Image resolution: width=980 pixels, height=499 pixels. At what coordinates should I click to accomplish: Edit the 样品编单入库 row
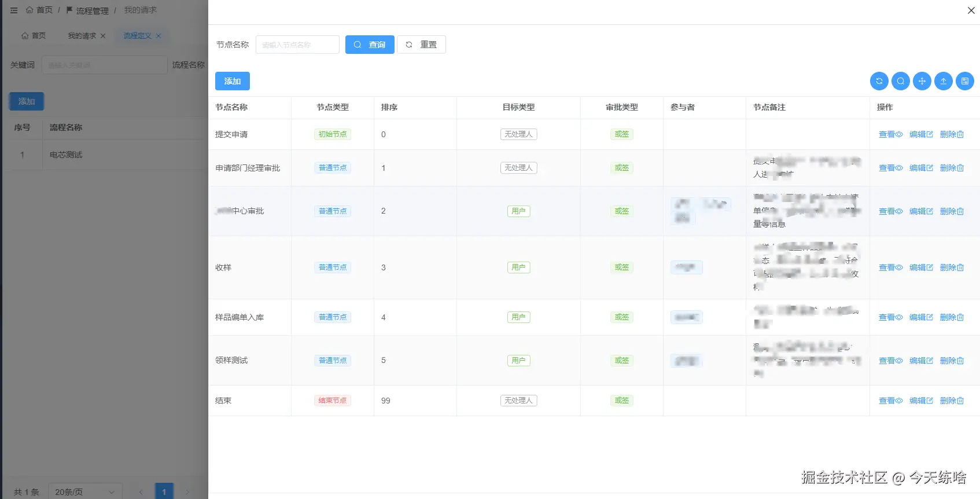tap(921, 317)
